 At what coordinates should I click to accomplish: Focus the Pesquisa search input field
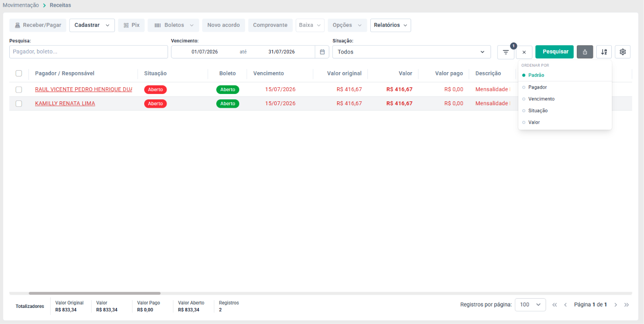[89, 52]
